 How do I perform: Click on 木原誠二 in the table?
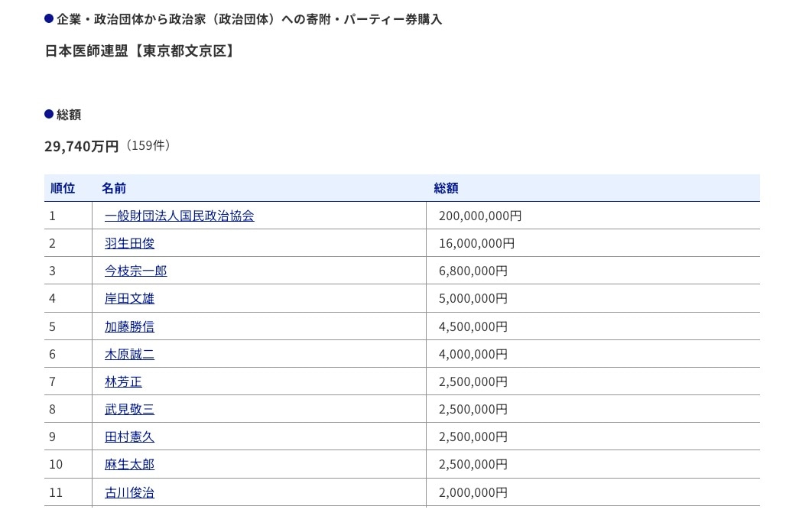129,354
